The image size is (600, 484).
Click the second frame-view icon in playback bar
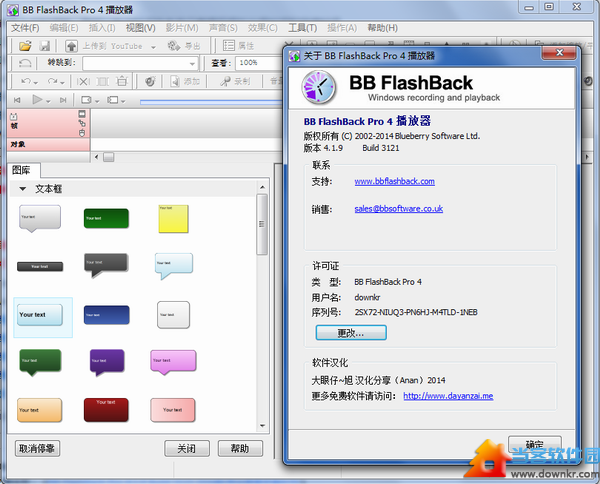112,100
